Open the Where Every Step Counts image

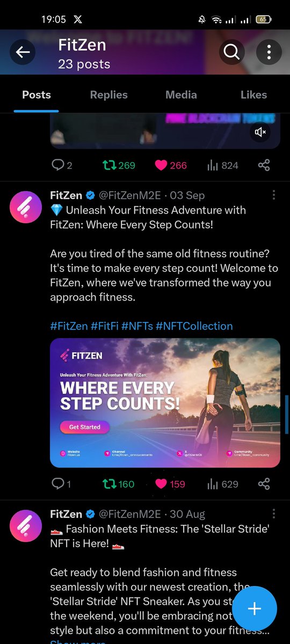point(165,402)
